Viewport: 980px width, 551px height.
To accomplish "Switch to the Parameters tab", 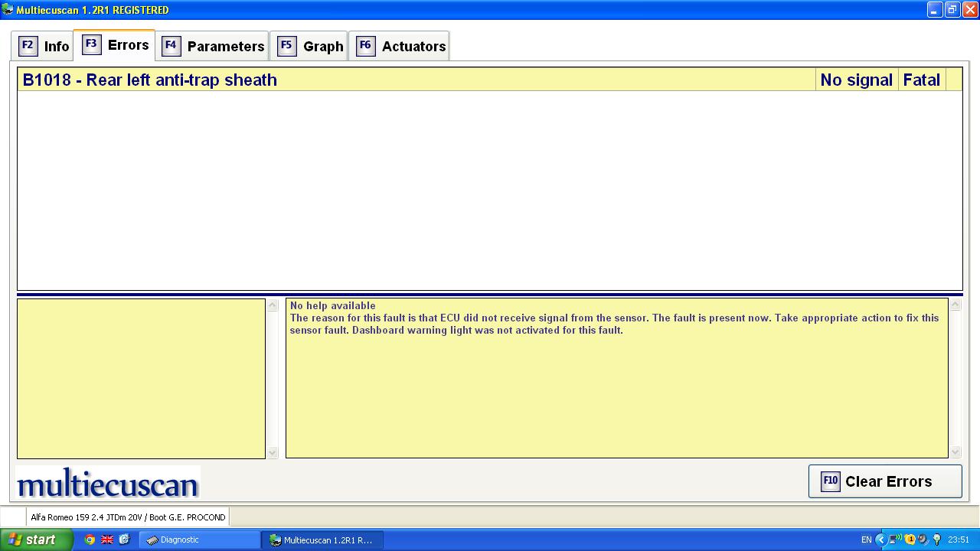I will click(x=213, y=46).
